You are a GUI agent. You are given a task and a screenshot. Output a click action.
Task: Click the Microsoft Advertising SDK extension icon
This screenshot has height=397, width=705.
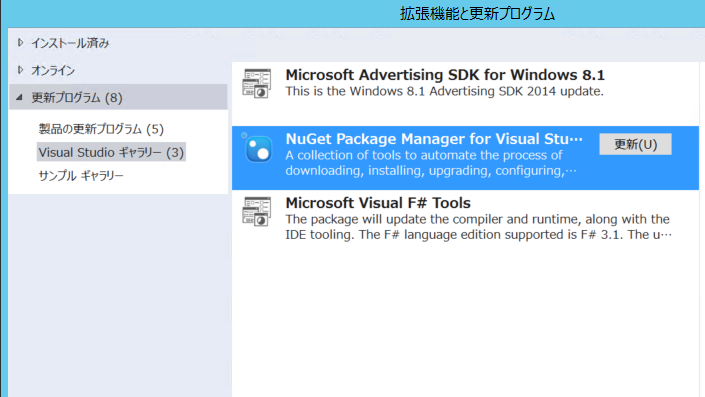click(x=257, y=83)
